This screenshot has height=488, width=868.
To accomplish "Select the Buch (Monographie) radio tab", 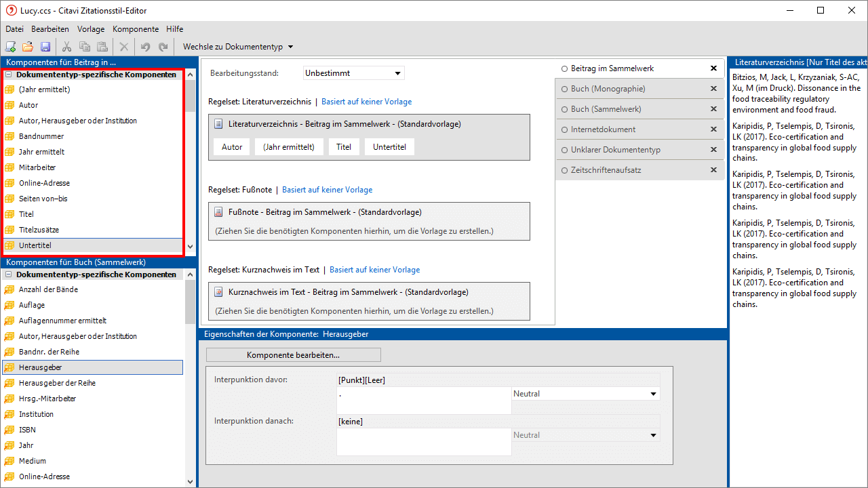I will coord(608,89).
